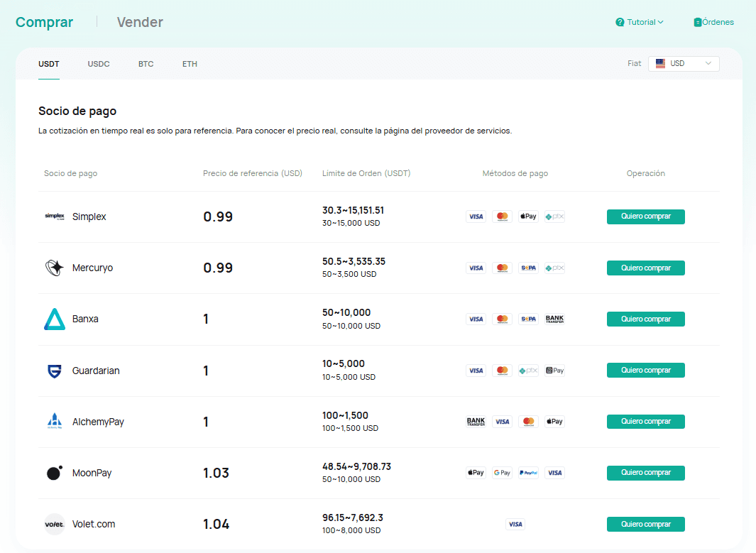Click the Precio de referencia (USD) header
756x553 pixels.
(x=253, y=173)
